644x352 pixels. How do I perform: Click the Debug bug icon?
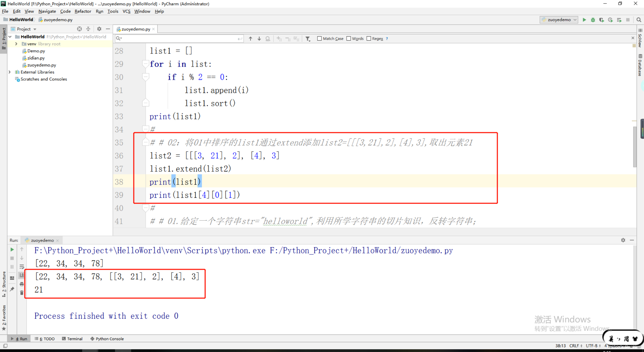tap(593, 20)
